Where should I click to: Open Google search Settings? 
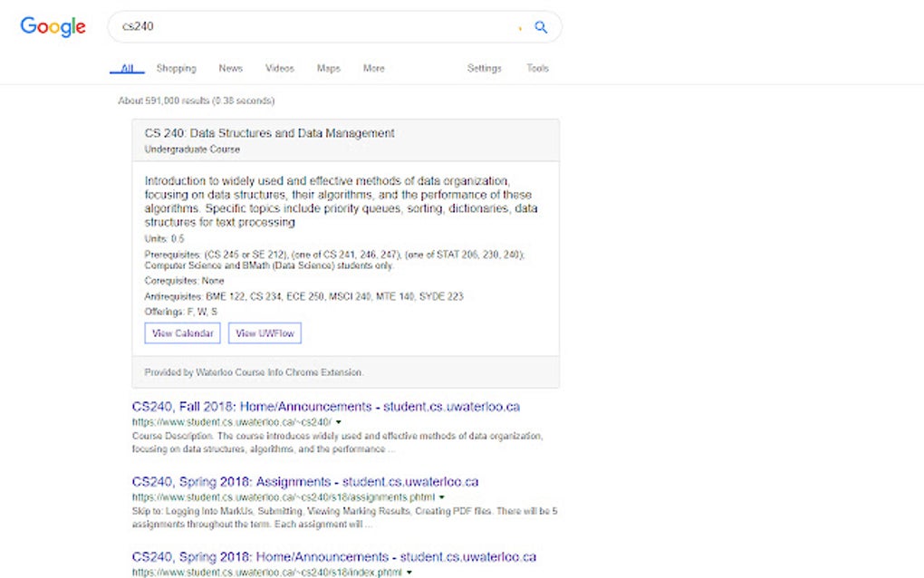485,68
